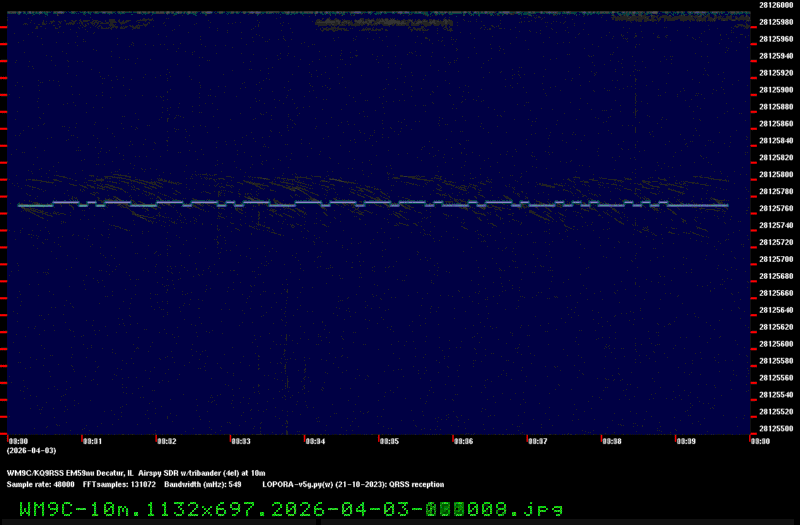Image resolution: width=800 pixels, height=525 pixels.
Task: Click the 28126000 frequency label
Action: click(x=776, y=4)
